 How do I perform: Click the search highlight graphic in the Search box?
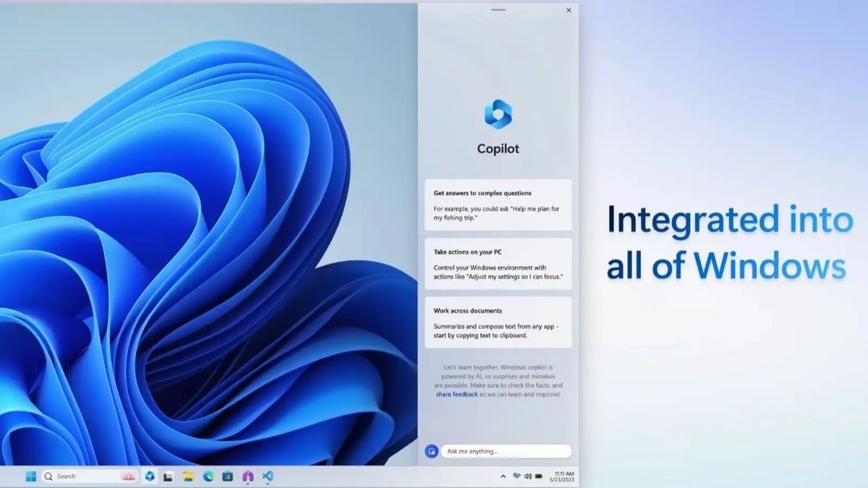coord(128,476)
